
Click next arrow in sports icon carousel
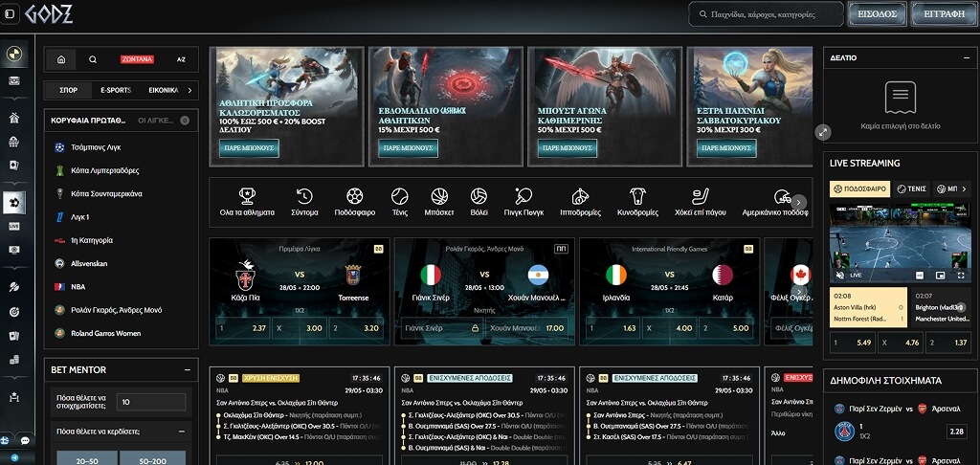pyautogui.click(x=799, y=202)
